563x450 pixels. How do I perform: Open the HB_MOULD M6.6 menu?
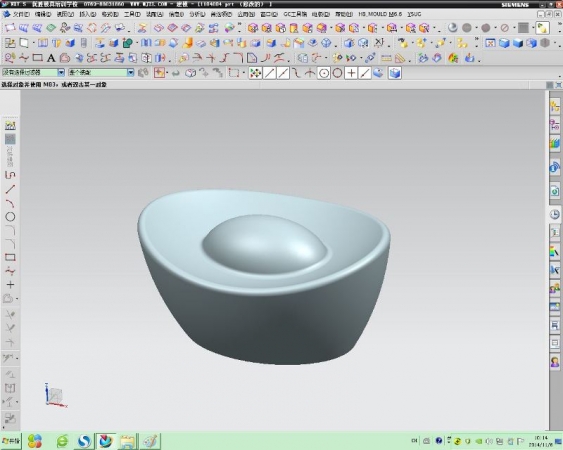tap(380, 14)
